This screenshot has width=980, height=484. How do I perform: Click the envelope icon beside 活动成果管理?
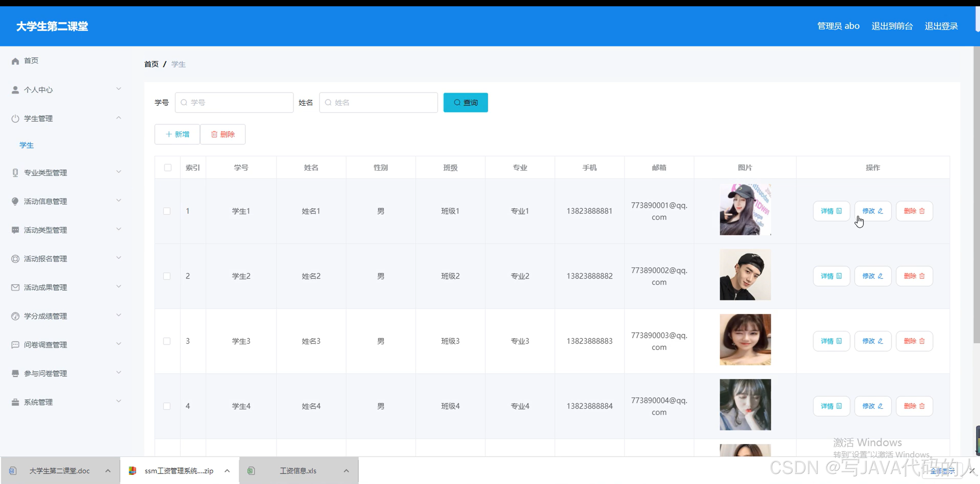[15, 287]
